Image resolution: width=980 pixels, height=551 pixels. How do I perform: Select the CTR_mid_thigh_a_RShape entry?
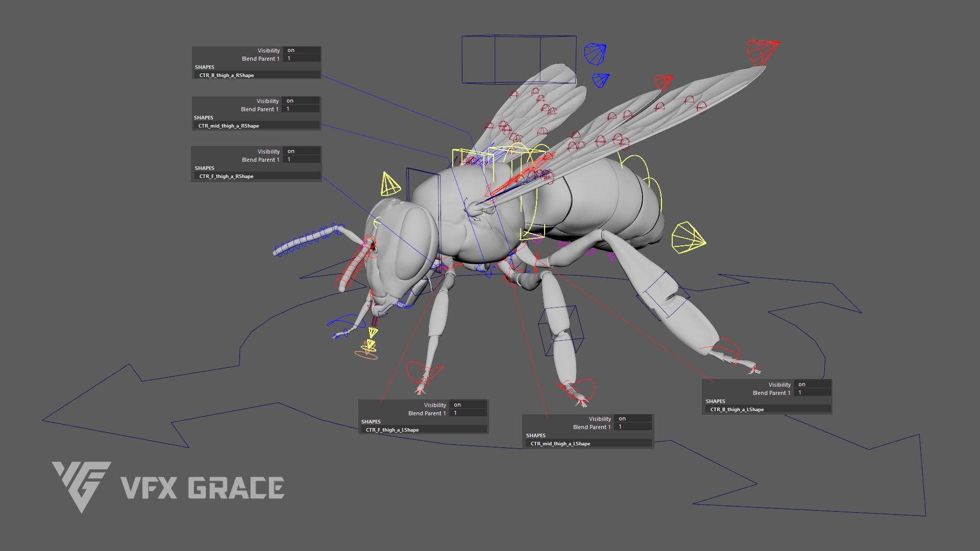256,126
